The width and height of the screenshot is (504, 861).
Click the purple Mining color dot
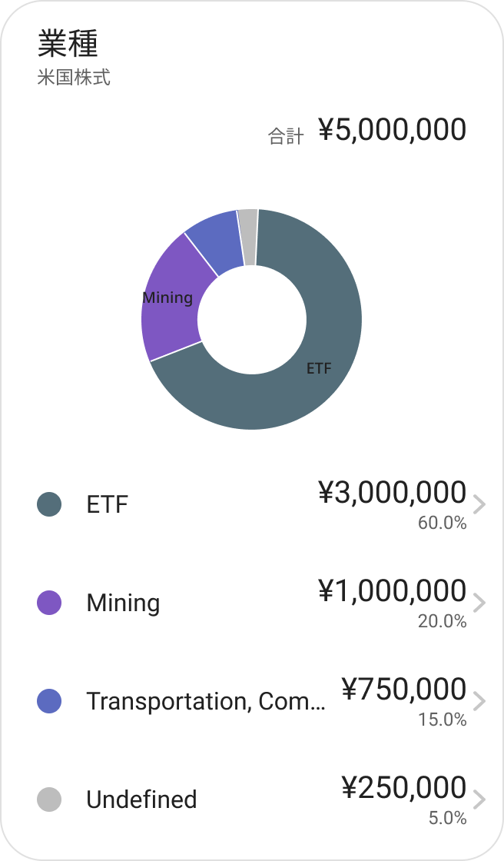pos(49,603)
